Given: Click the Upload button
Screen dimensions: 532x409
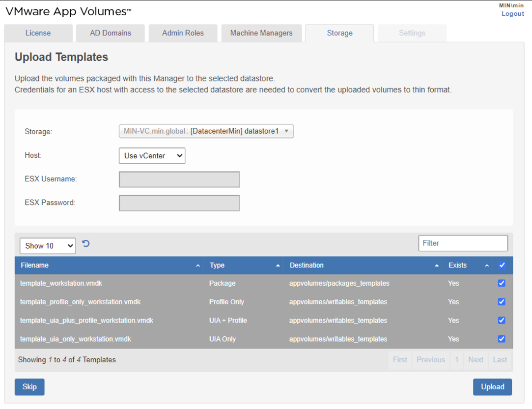Looking at the screenshot, I should 492,387.
